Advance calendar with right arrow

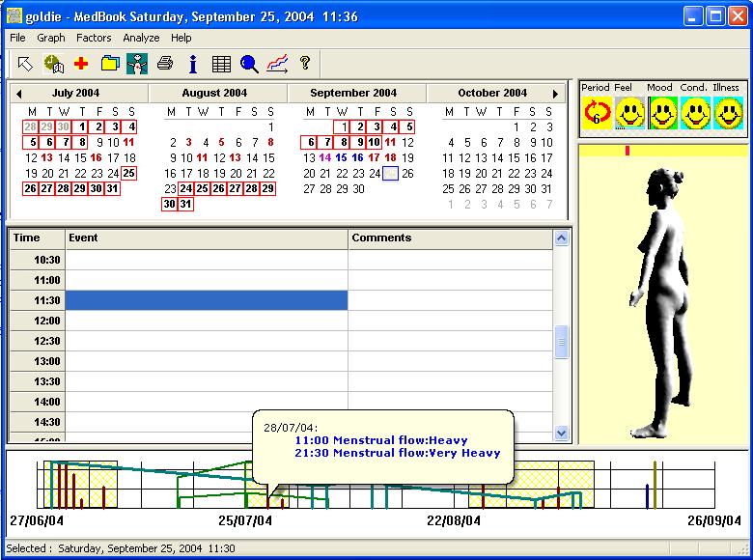pyautogui.click(x=555, y=94)
